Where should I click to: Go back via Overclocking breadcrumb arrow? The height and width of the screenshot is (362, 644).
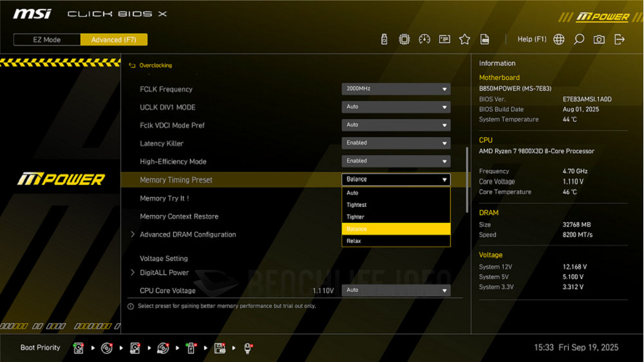click(132, 65)
